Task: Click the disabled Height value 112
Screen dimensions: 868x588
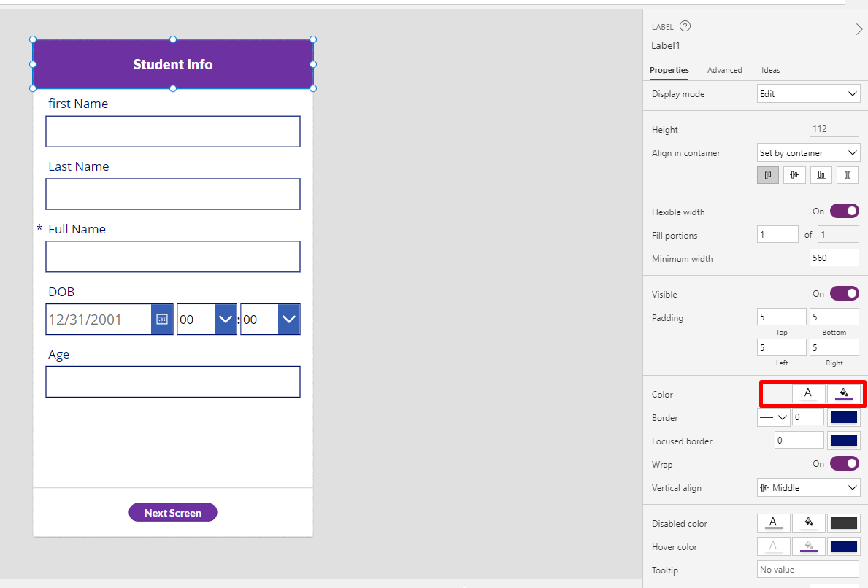Action: 834,129
